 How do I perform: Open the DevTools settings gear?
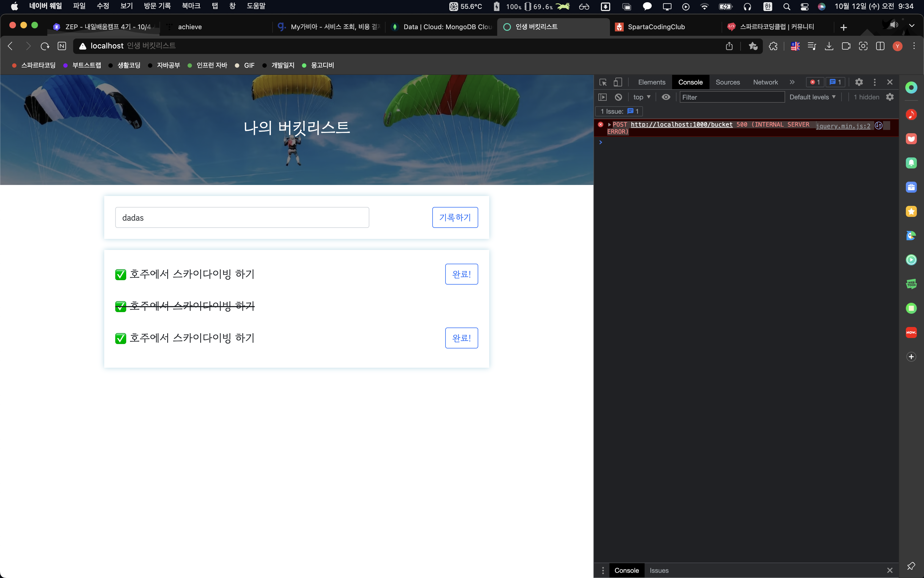(x=859, y=82)
